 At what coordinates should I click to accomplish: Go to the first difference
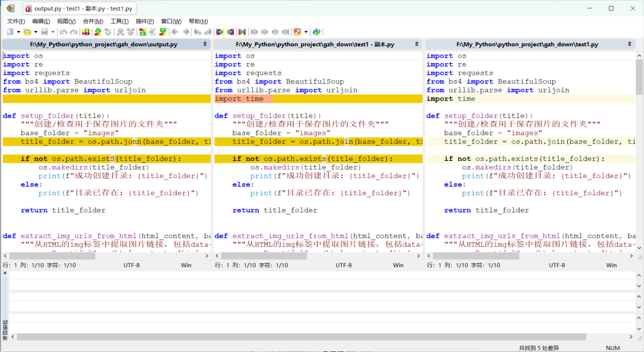coord(143,32)
